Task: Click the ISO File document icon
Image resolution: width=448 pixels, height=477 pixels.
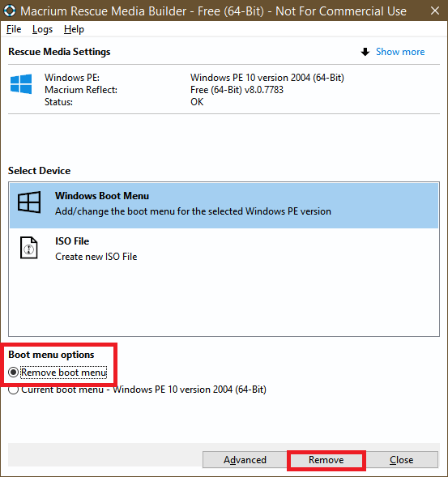Action: (x=29, y=248)
